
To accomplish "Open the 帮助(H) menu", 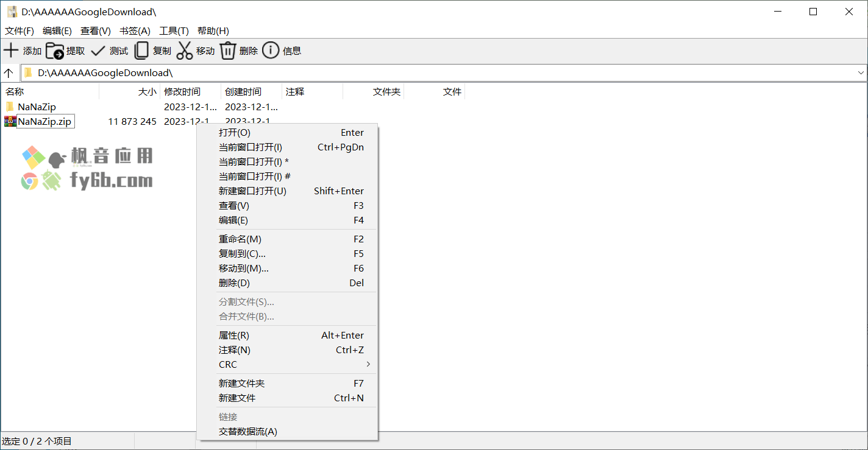I will pos(213,30).
